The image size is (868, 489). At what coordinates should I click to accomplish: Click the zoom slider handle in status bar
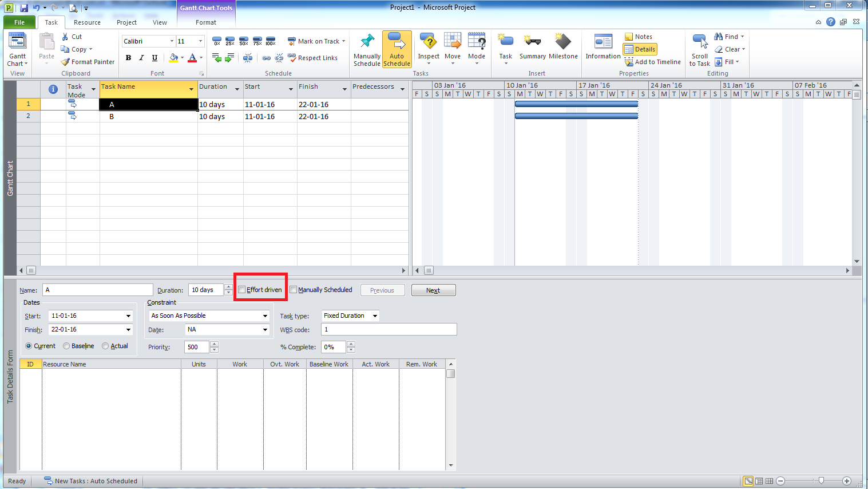pyautogui.click(x=821, y=481)
